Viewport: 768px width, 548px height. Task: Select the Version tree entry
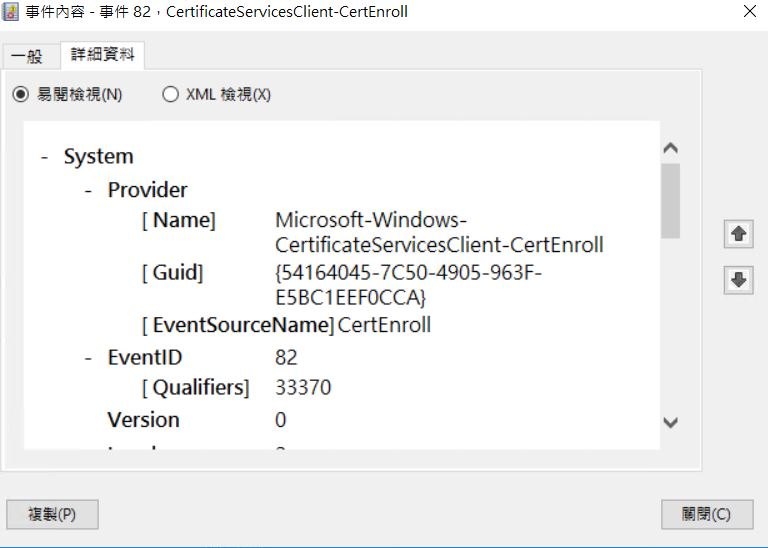144,420
